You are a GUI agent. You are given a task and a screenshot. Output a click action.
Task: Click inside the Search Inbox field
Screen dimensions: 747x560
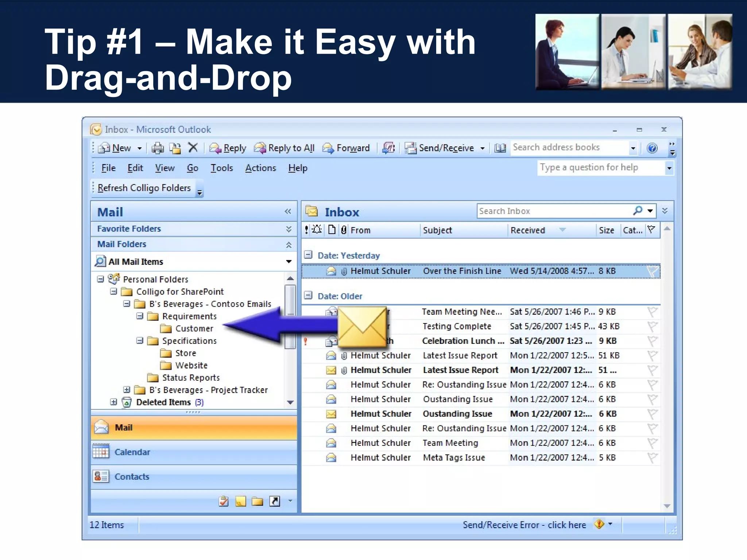coord(554,211)
